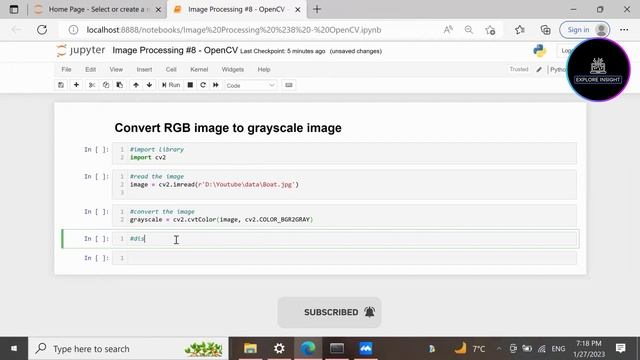
Task: Click the cv2.cvtColor grayscale code cell
Action: tap(344, 216)
